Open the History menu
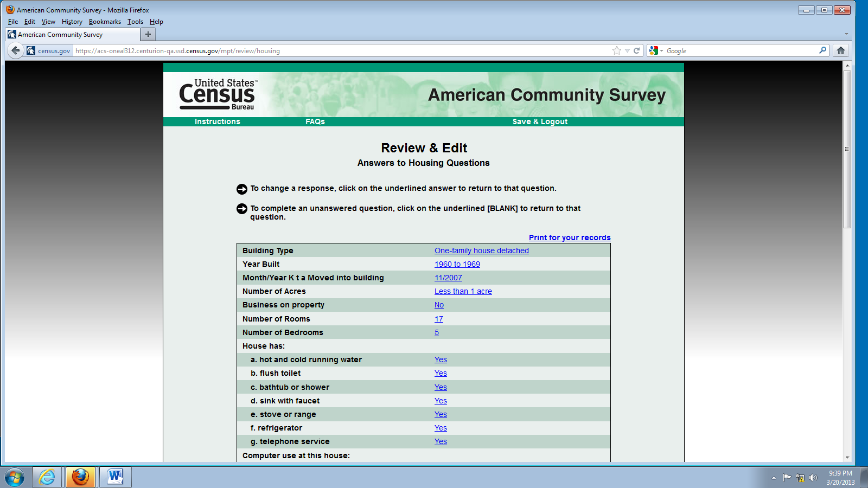Viewport: 868px width, 488px height. (x=72, y=22)
